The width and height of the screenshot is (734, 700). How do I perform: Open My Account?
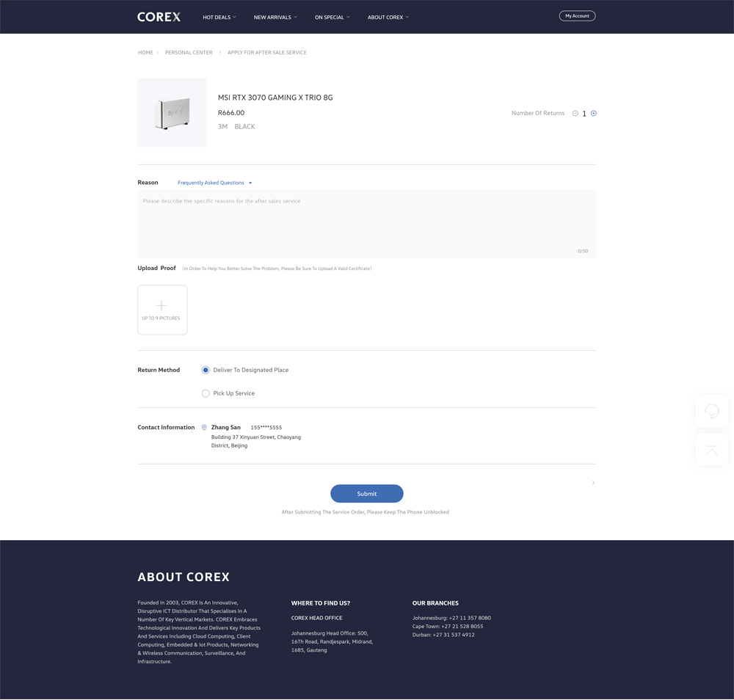[577, 16]
